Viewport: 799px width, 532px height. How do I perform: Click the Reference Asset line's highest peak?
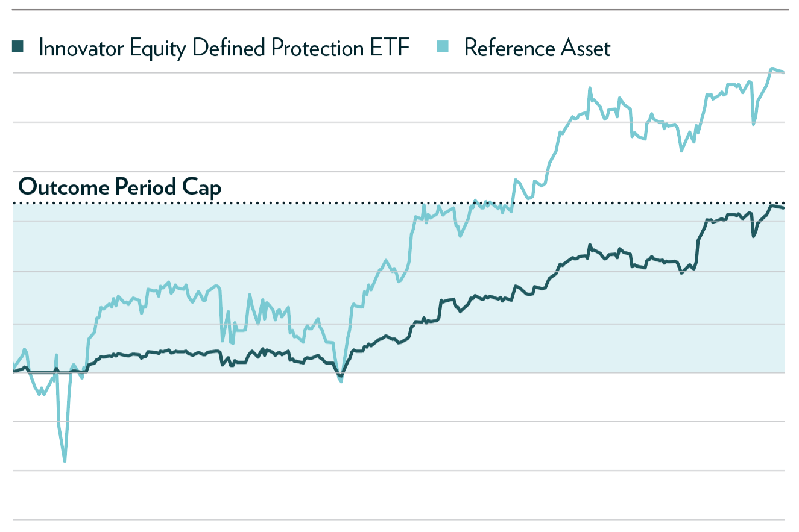click(772, 69)
